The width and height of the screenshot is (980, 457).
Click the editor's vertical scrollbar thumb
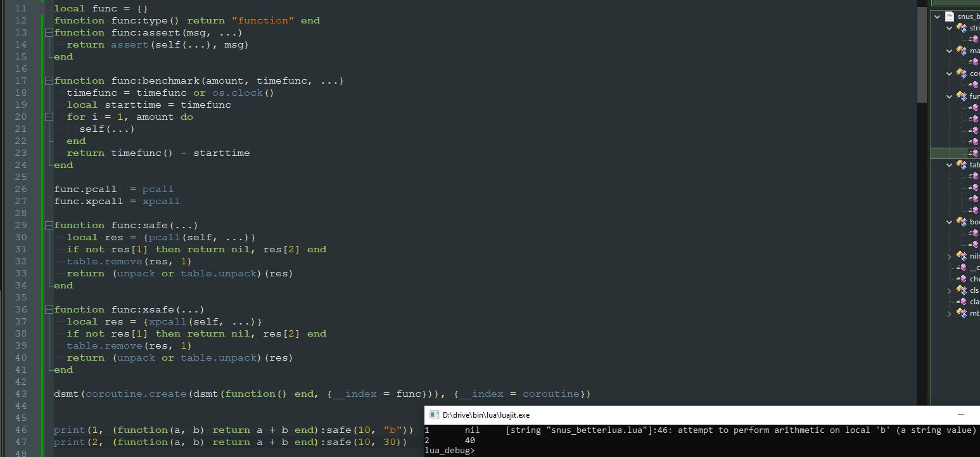[x=922, y=54]
